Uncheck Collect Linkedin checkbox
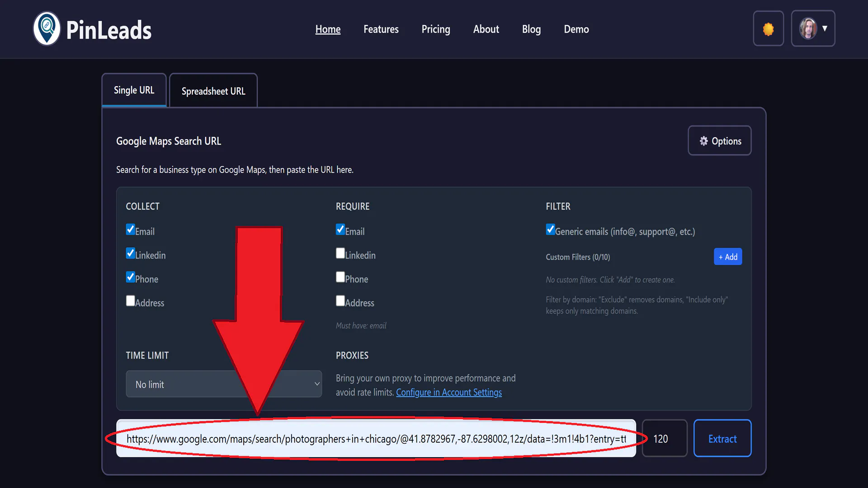Image resolution: width=868 pixels, height=488 pixels. (131, 253)
